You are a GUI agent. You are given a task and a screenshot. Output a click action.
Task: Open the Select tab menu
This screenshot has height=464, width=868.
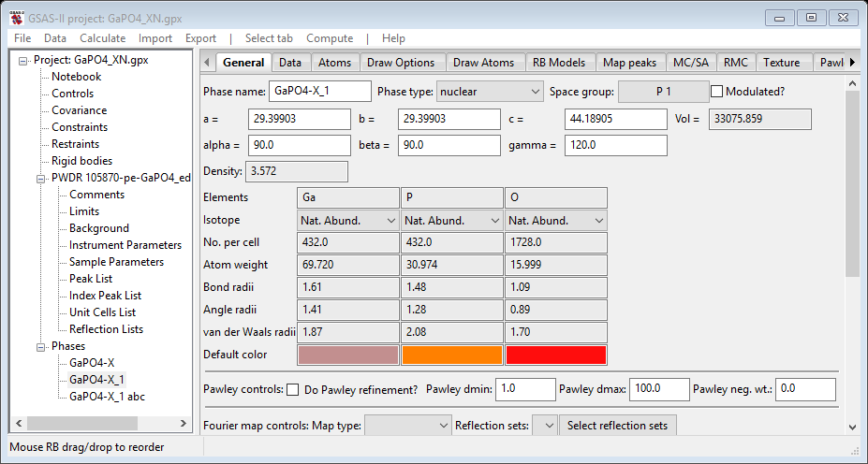click(x=269, y=38)
